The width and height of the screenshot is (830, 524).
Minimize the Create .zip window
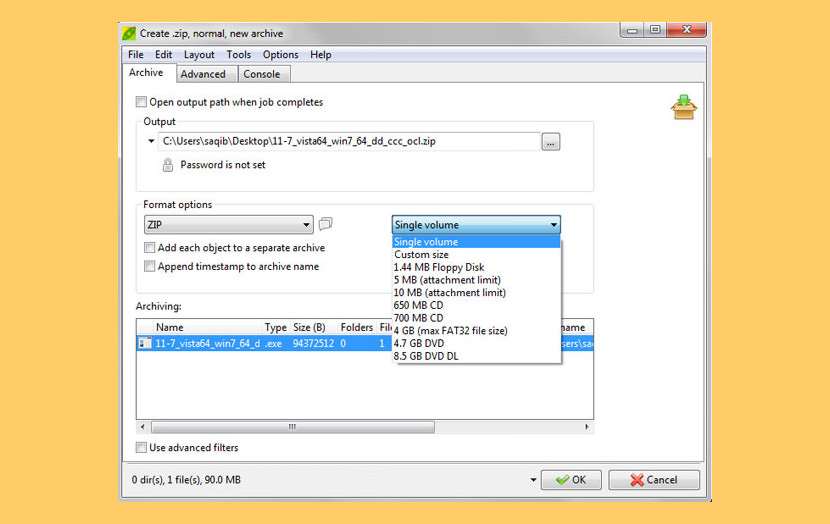[631, 30]
